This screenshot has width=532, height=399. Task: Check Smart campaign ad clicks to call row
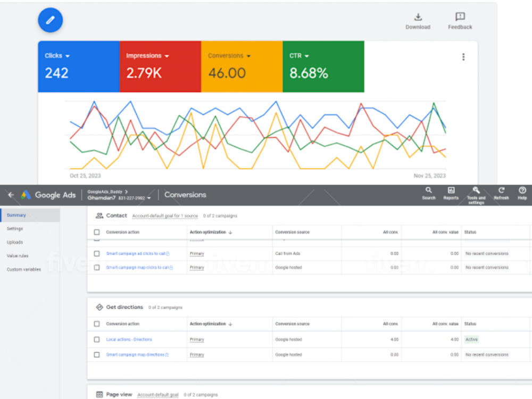[x=97, y=253]
